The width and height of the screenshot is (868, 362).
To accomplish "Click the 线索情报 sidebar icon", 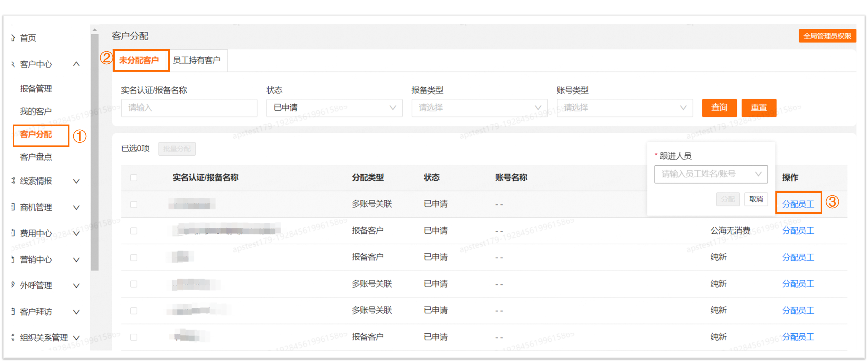I will (13, 181).
